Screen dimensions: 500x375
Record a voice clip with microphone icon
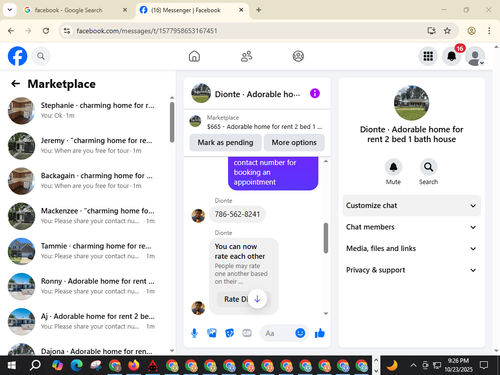point(194,333)
